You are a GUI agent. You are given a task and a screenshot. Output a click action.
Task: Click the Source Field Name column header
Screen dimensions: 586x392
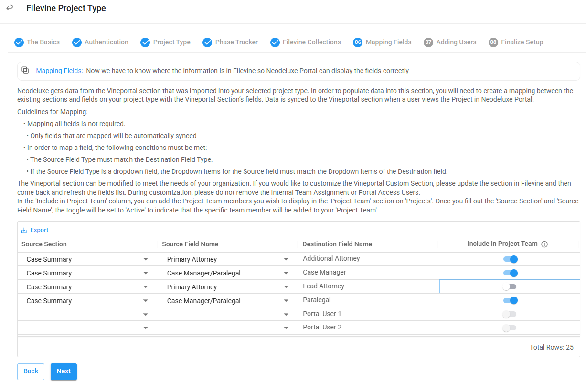pyautogui.click(x=190, y=244)
